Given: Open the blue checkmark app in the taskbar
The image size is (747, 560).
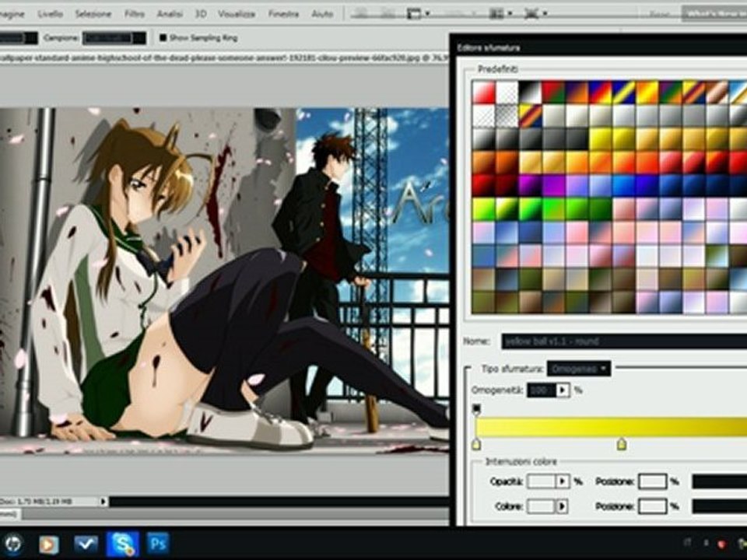Looking at the screenshot, I should [86, 544].
